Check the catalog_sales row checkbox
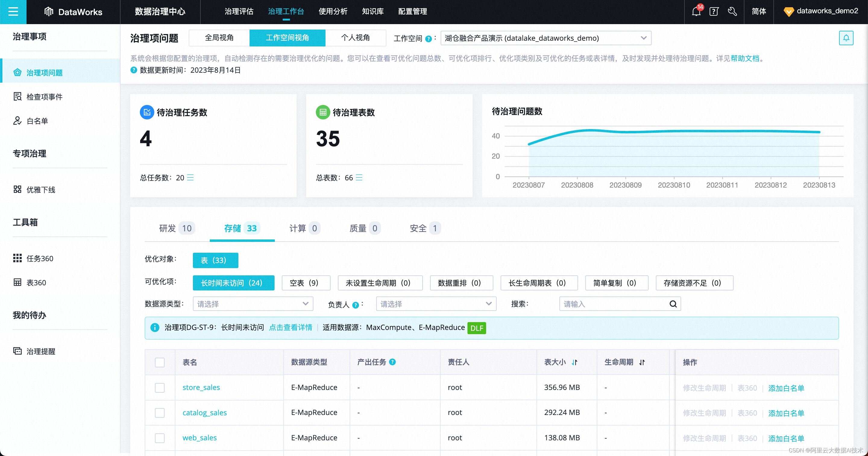Image resolution: width=868 pixels, height=456 pixels. [x=160, y=413]
